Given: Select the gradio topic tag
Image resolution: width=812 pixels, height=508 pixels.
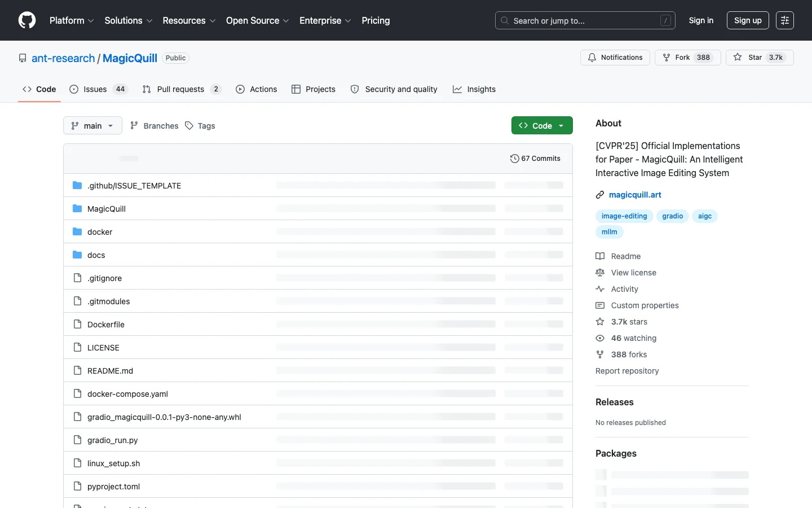Looking at the screenshot, I should (673, 216).
